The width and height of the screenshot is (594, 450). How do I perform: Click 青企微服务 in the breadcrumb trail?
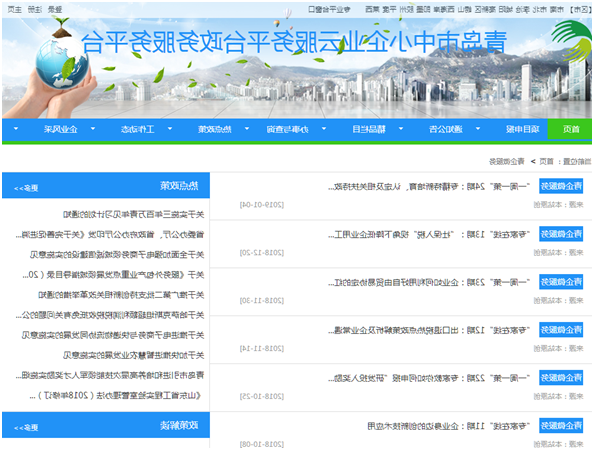coord(506,162)
